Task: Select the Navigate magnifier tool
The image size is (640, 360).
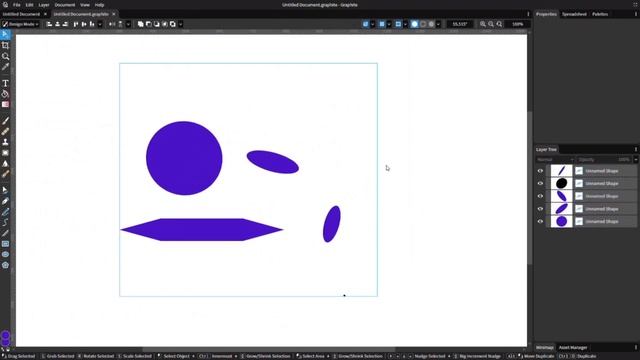Action: click(x=5, y=56)
